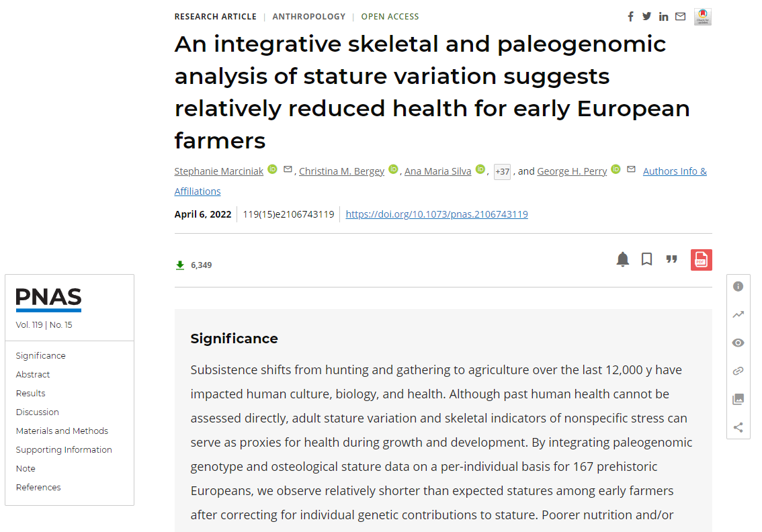Open figures and media image icon
Viewport: 762px width, 532px height.
[738, 399]
